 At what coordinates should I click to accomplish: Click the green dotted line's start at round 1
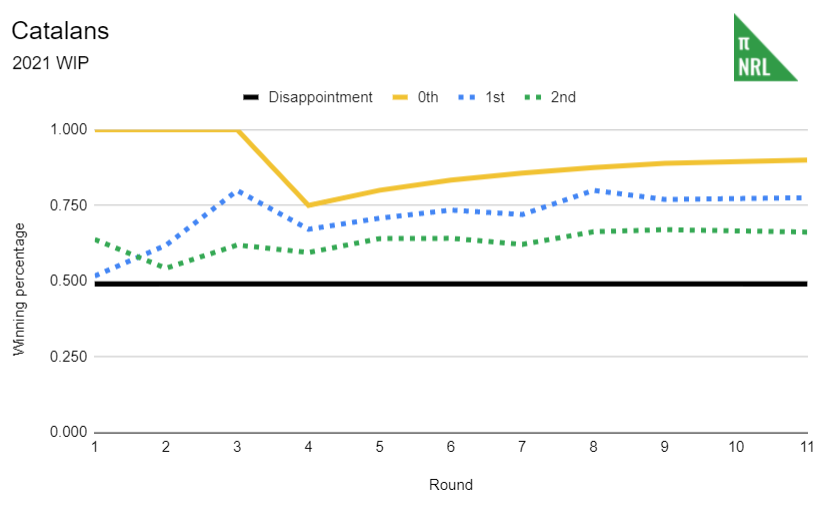[x=96, y=240]
